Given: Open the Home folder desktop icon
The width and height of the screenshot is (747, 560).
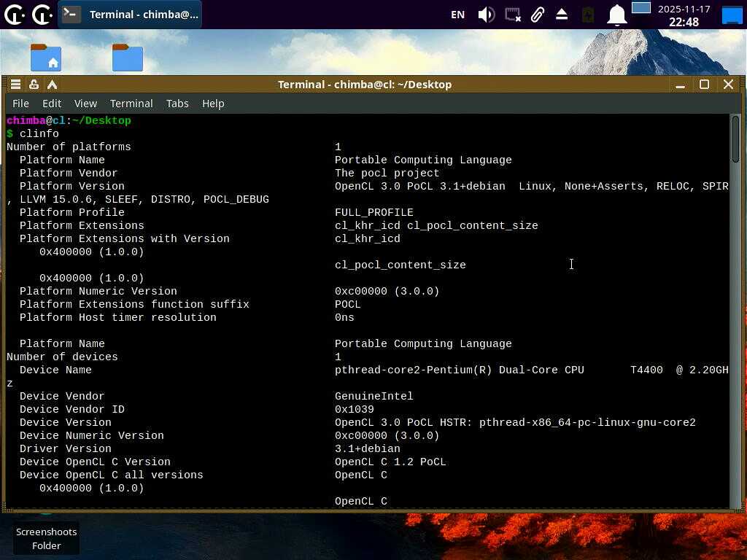Looking at the screenshot, I should 46,58.
